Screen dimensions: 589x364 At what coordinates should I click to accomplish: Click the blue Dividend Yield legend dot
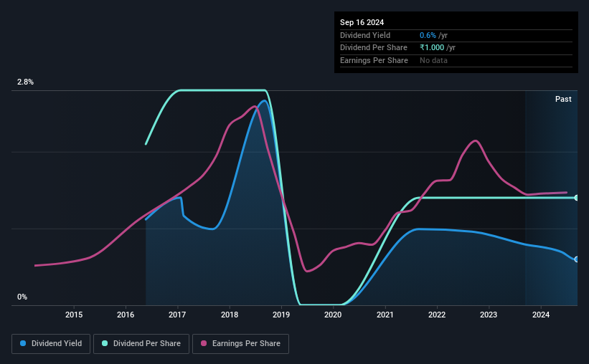point(23,343)
